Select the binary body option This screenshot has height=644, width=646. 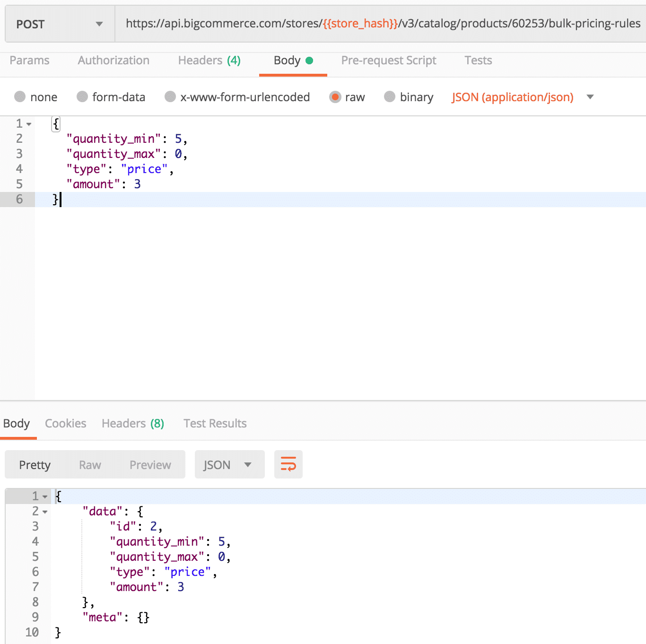[390, 97]
